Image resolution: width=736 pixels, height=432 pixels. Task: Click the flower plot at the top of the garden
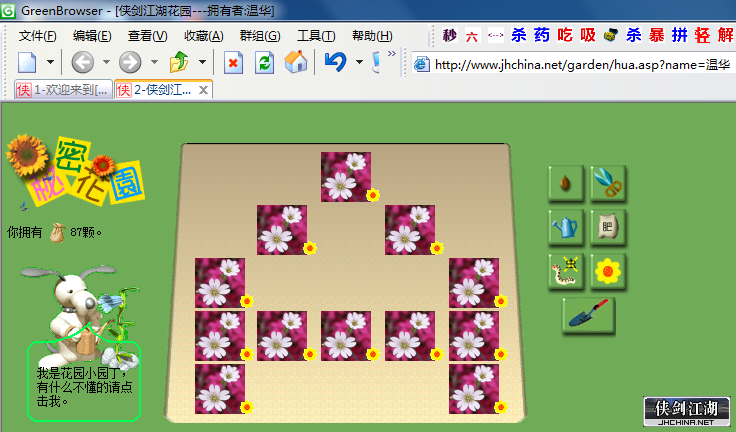[x=346, y=177]
